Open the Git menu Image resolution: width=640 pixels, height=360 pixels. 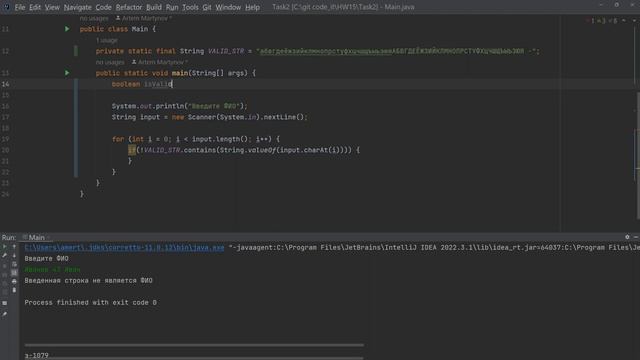(207, 7)
